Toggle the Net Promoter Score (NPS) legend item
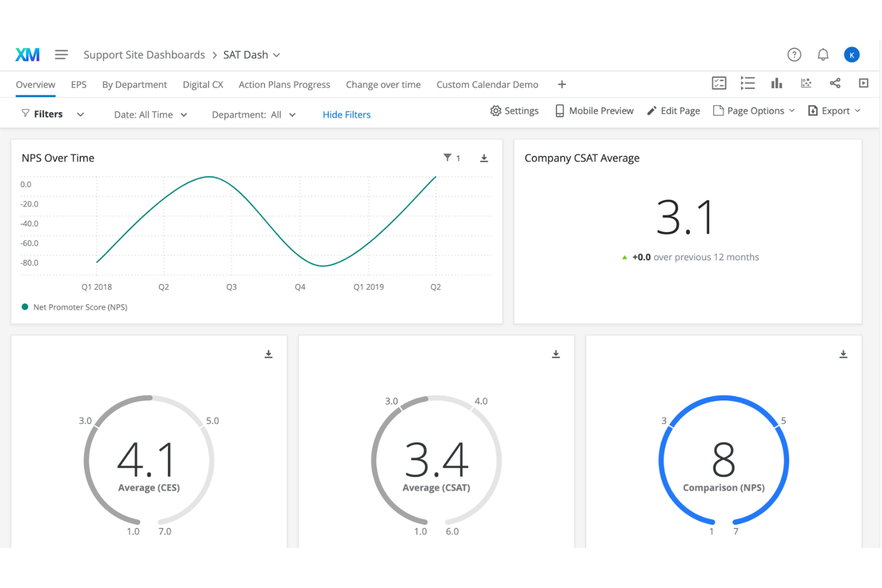882x588 pixels. [74, 307]
